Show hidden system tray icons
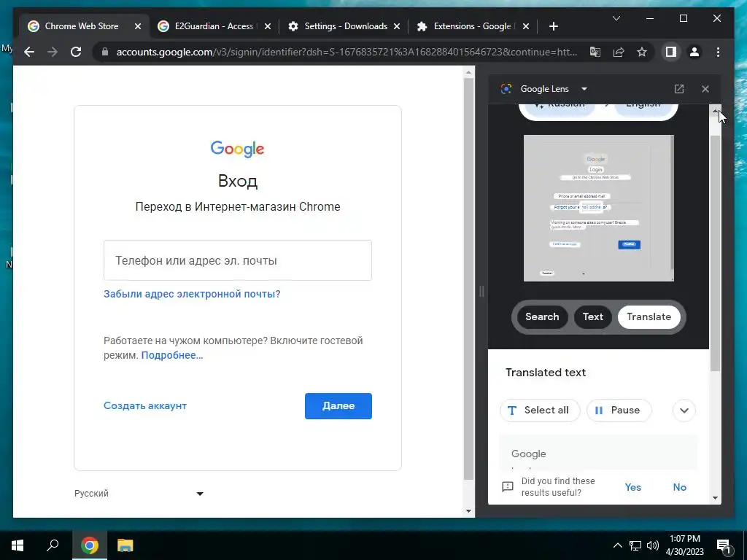Viewport: 747px width, 560px height. click(617, 545)
